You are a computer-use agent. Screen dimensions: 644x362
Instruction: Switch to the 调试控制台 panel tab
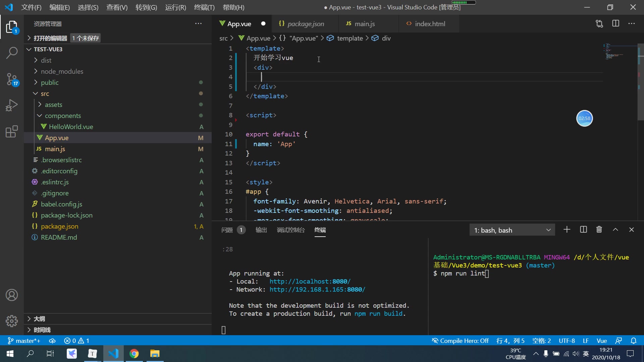pyautogui.click(x=290, y=230)
